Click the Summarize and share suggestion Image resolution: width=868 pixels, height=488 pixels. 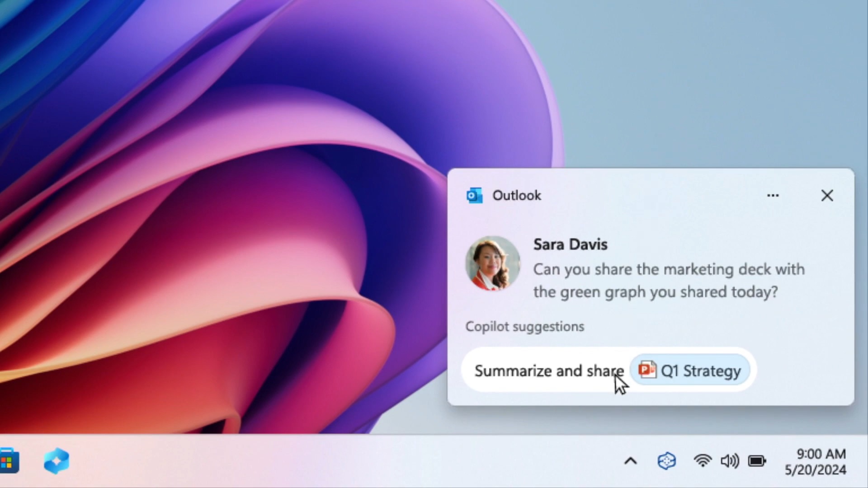pyautogui.click(x=609, y=370)
